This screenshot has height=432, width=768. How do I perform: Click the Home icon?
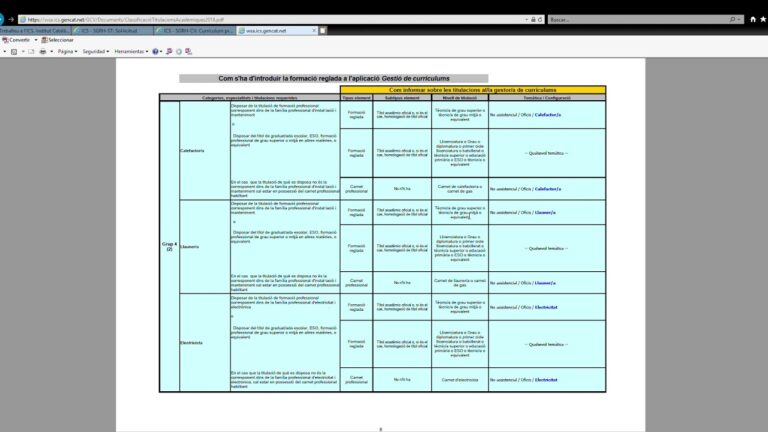click(753, 19)
